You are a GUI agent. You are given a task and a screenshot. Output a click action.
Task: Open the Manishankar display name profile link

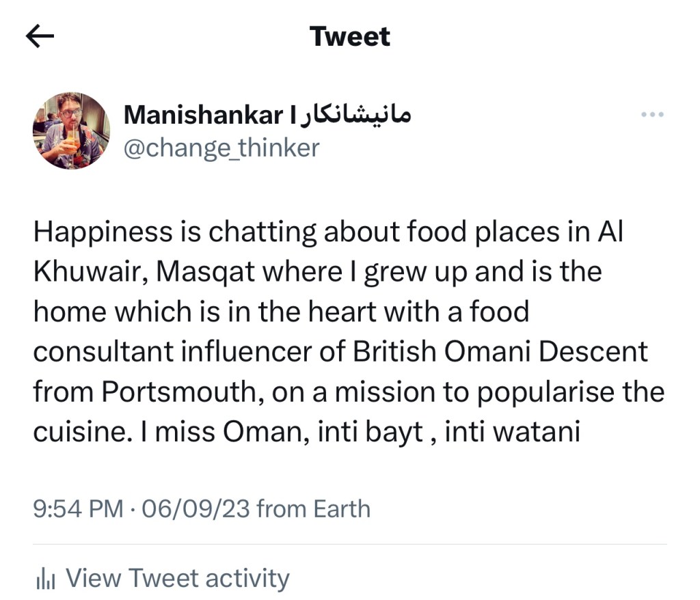(x=202, y=115)
